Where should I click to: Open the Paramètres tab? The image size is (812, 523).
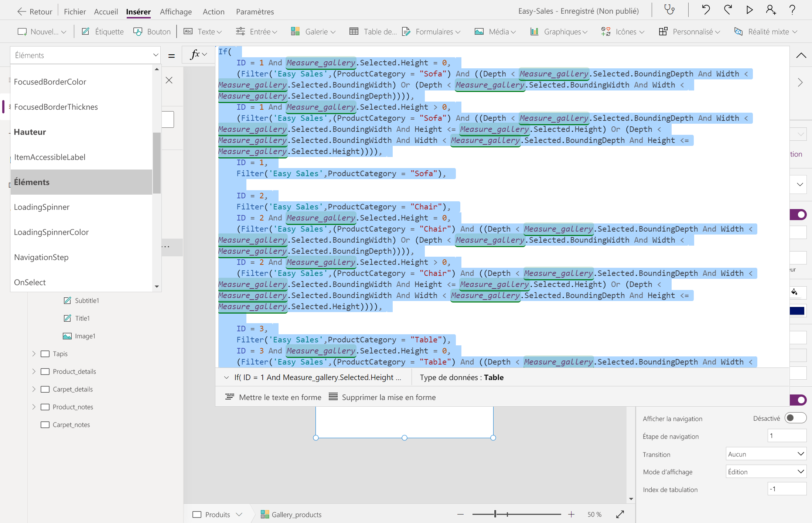255,11
